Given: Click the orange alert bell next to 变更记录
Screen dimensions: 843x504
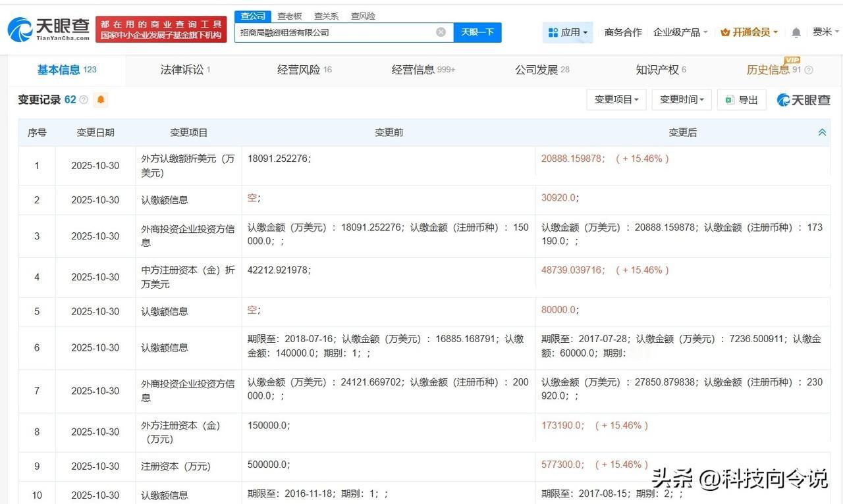Looking at the screenshot, I should point(101,99).
